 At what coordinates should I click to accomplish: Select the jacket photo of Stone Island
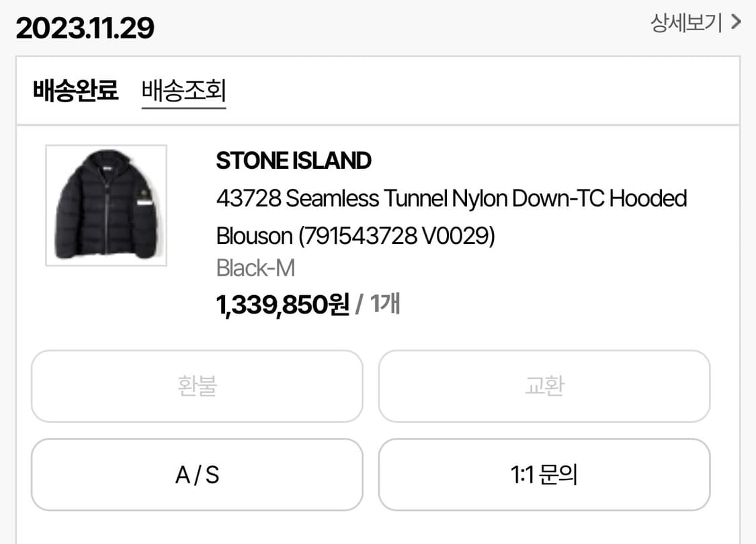(x=105, y=205)
